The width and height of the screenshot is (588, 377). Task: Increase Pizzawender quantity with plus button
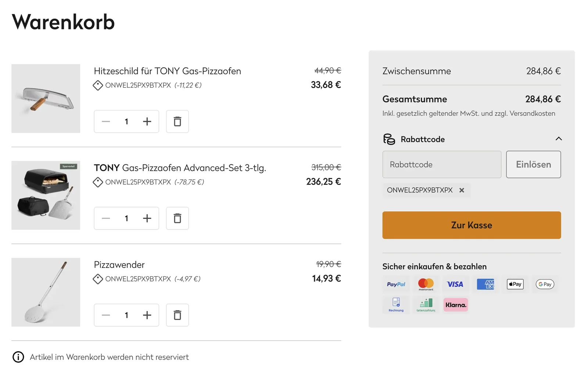coord(147,315)
